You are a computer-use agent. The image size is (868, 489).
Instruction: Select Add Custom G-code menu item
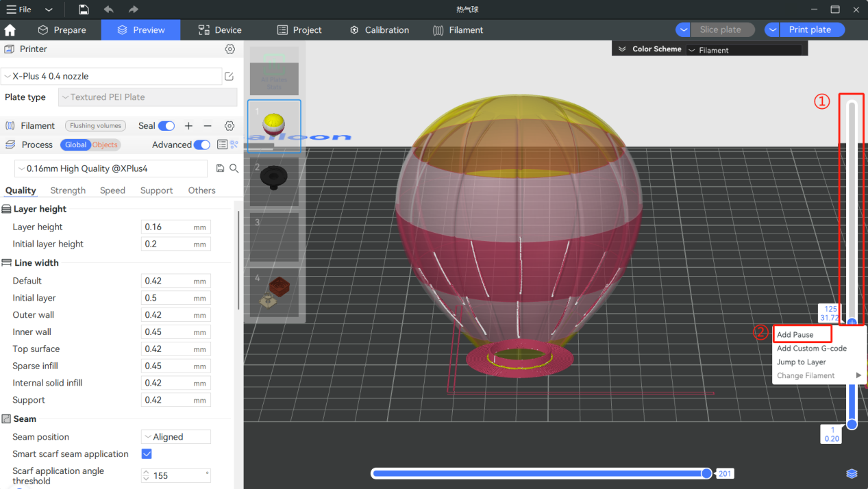[x=812, y=349]
